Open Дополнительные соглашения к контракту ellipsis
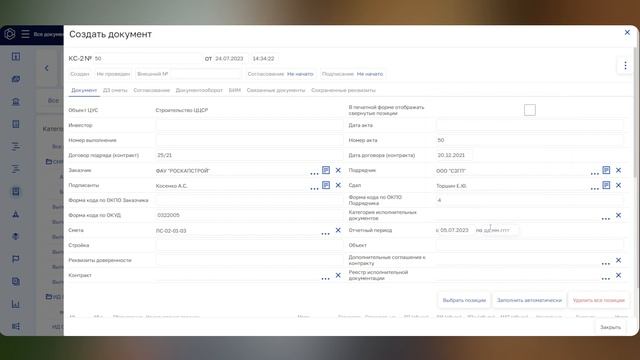640x360 pixels. pos(606,263)
